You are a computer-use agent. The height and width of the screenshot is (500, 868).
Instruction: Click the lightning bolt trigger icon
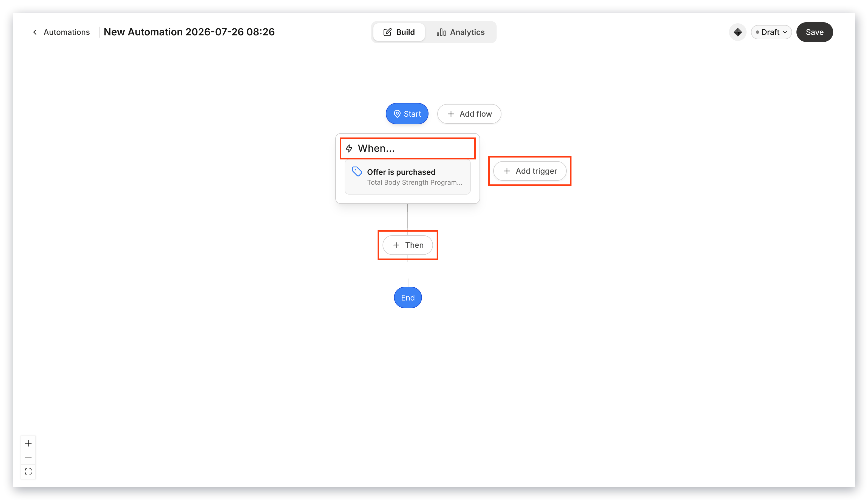(349, 148)
